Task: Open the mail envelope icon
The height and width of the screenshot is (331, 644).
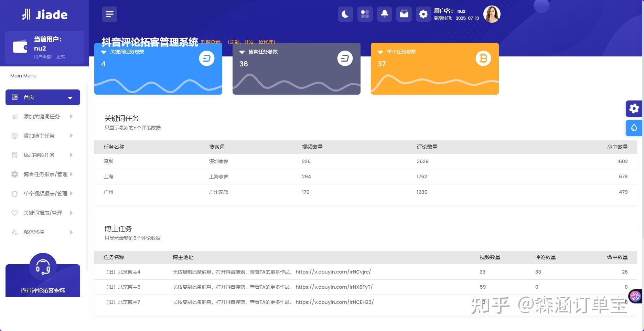Action: click(404, 14)
